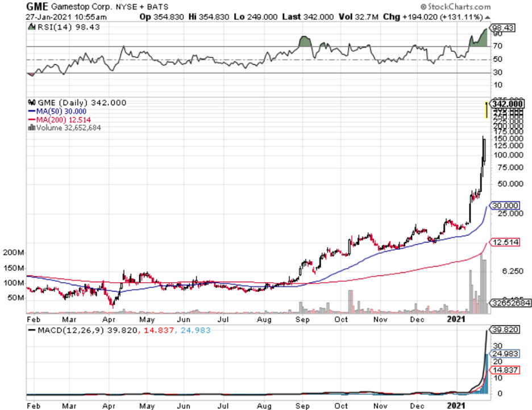Click Jun on the MACD panel date axis
The image size is (532, 410).
coord(183,406)
